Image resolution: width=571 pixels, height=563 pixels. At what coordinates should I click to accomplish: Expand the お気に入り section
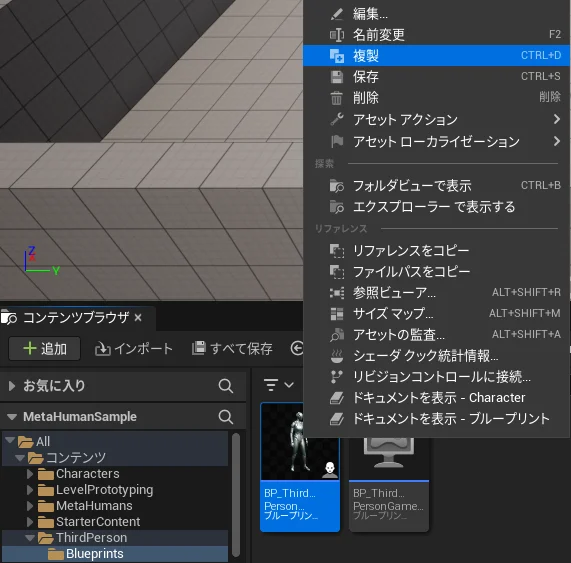[x=12, y=386]
